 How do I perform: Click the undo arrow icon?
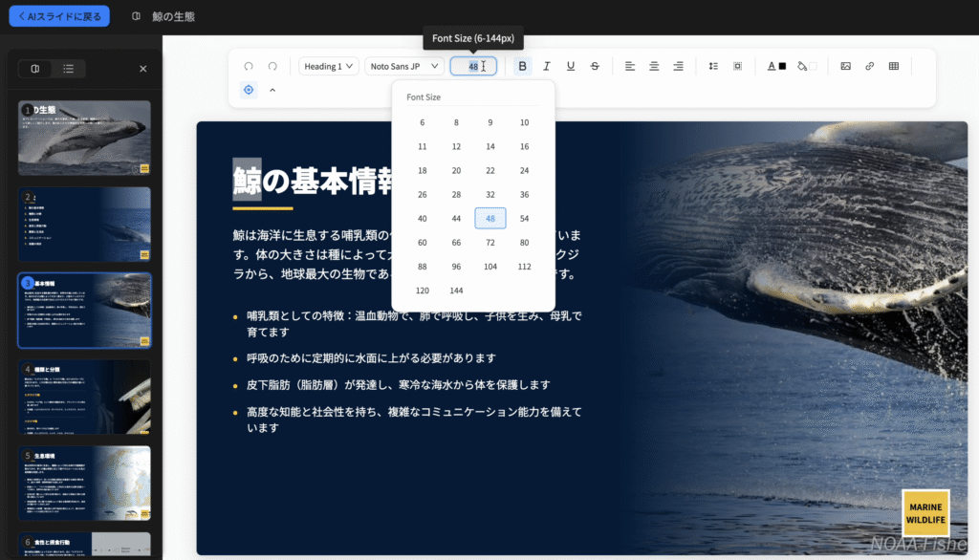[x=249, y=66]
